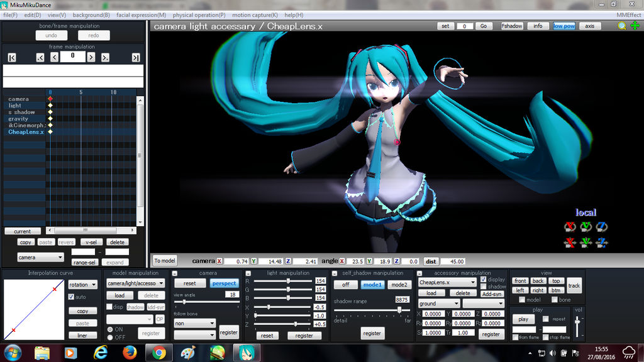Click the local Y move icon
The height and width of the screenshot is (362, 644).
pyautogui.click(x=586, y=242)
